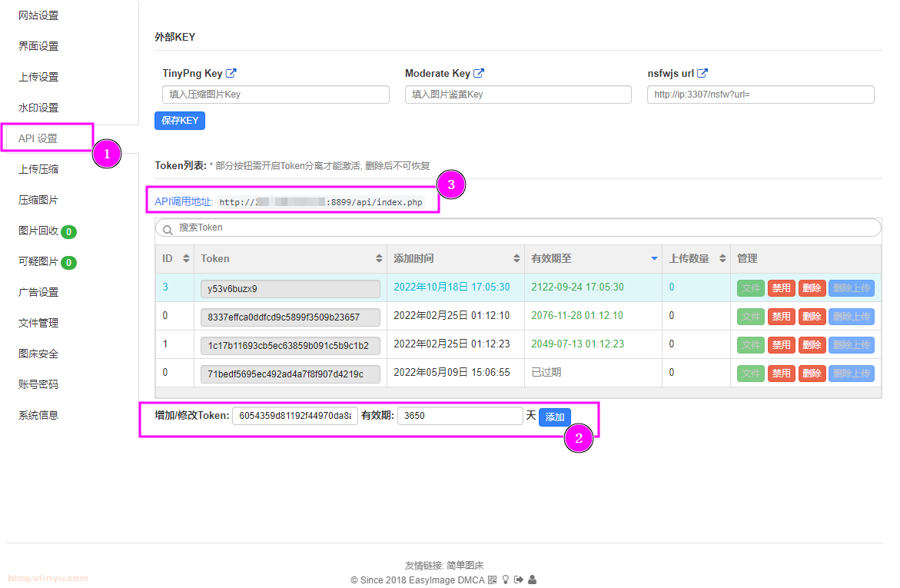Click the 添加 button to add token
This screenshot has width=900, height=588.
tap(555, 417)
